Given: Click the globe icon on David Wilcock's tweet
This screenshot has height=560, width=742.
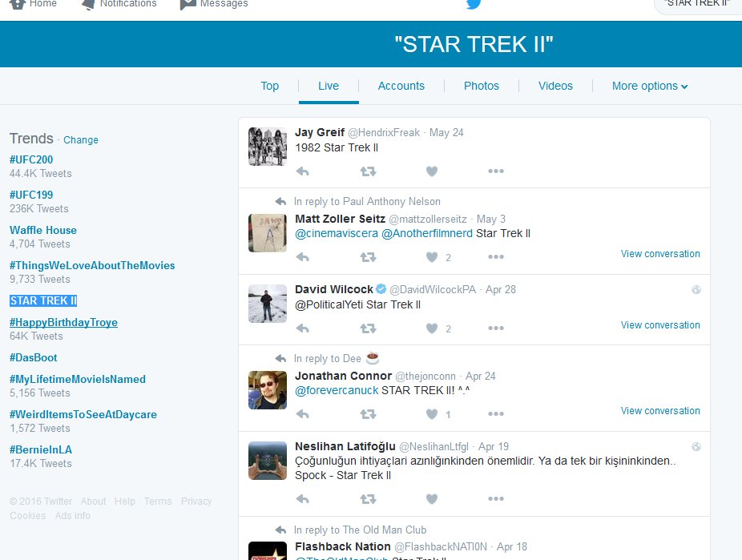Looking at the screenshot, I should tap(696, 290).
